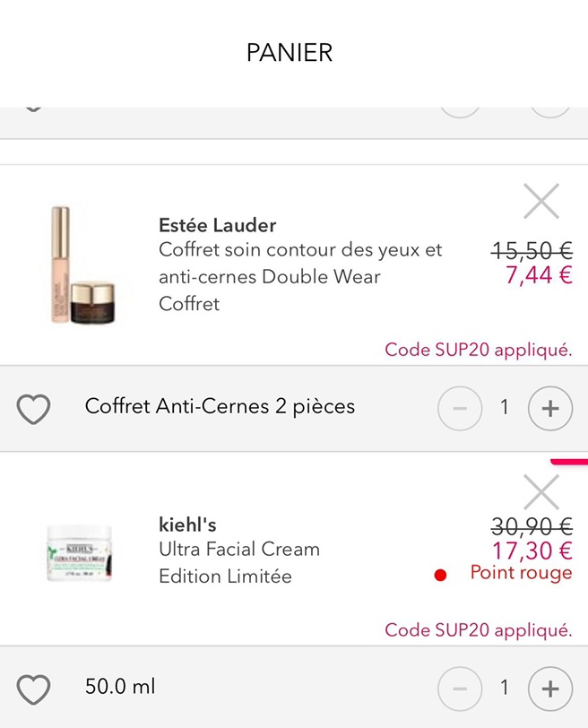The height and width of the screenshot is (728, 588).
Task: Tap the kiehl's Code SUP20 appliqué text
Action: pyautogui.click(x=478, y=630)
